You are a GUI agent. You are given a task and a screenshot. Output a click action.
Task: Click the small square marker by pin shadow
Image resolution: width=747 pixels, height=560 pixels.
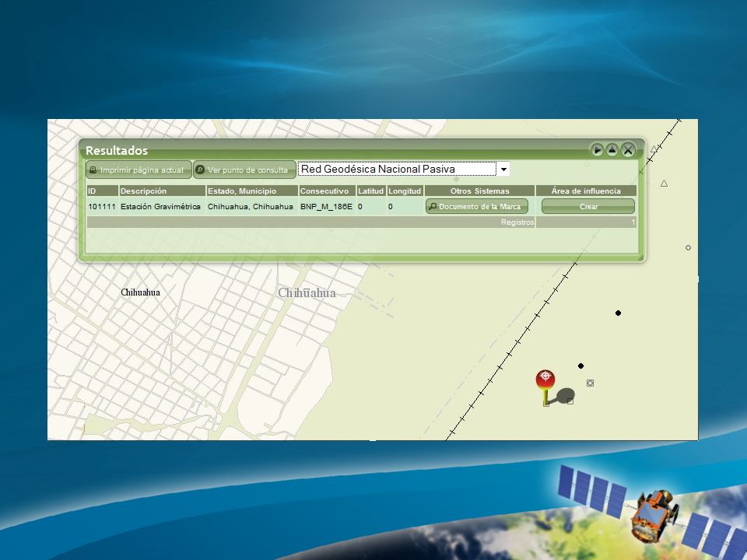tap(570, 401)
